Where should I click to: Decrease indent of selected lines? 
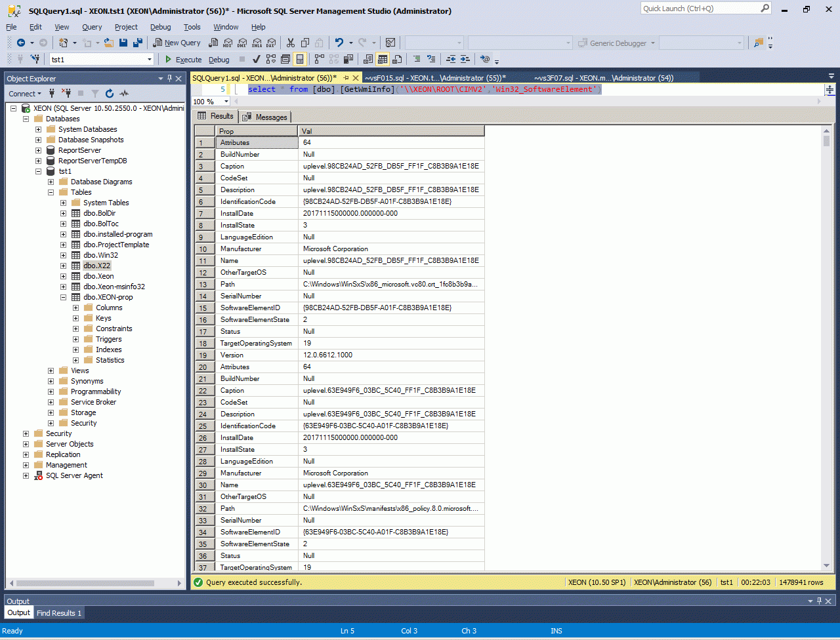(451, 60)
